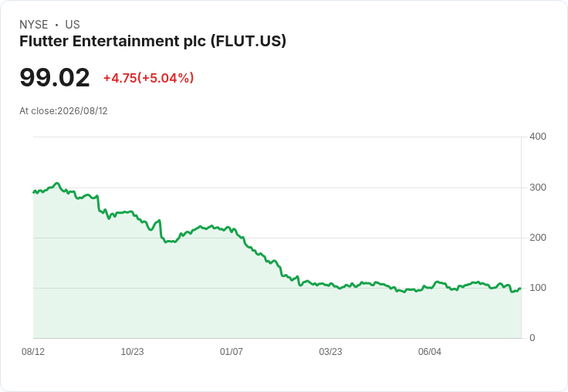This screenshot has width=568, height=392.
Task: Click the 01/07 x-axis date label
Action: (x=231, y=351)
